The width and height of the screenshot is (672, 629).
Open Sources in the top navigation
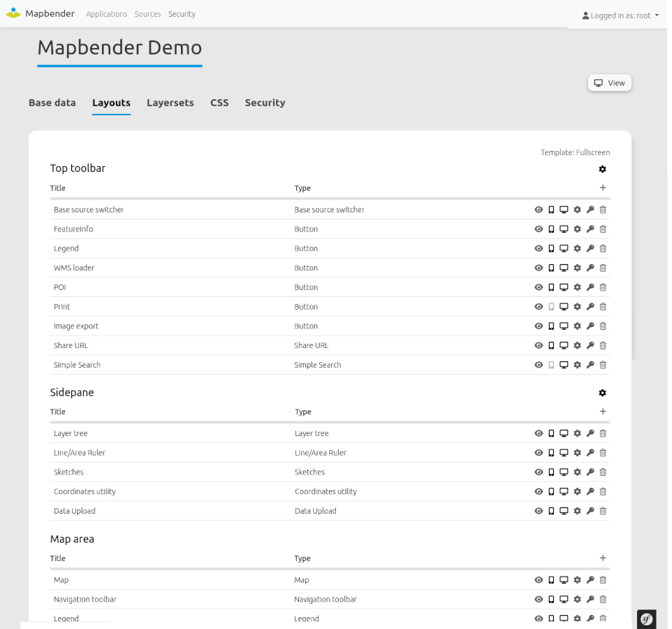147,14
